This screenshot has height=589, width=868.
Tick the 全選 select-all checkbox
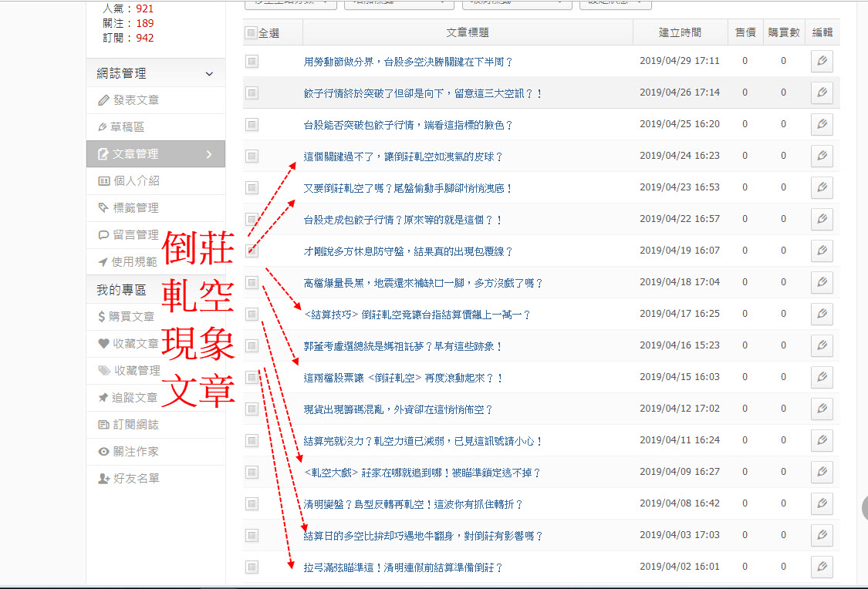click(x=251, y=33)
